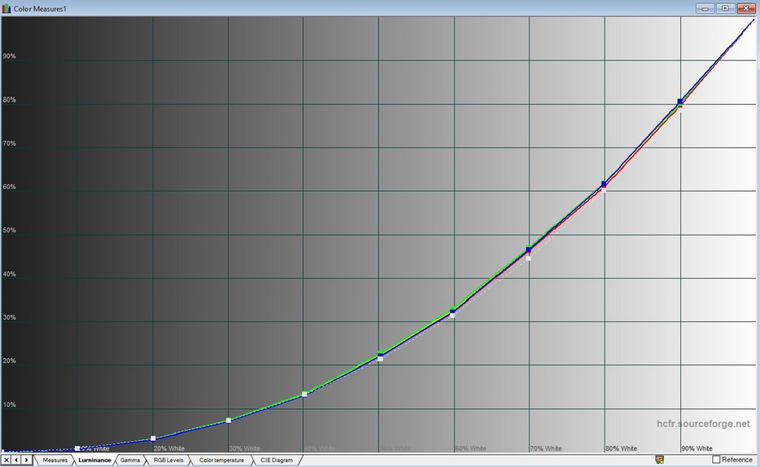Open the RGB Levels tab

coord(168,460)
